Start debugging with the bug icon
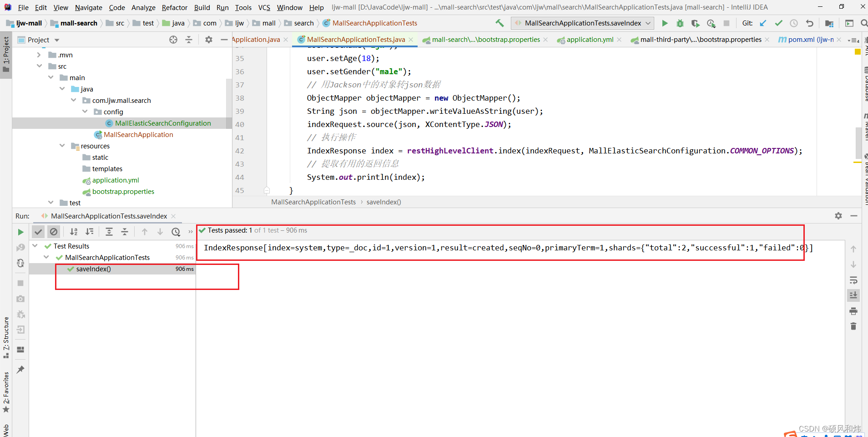Screen dimensions: 868x437 tap(680, 23)
